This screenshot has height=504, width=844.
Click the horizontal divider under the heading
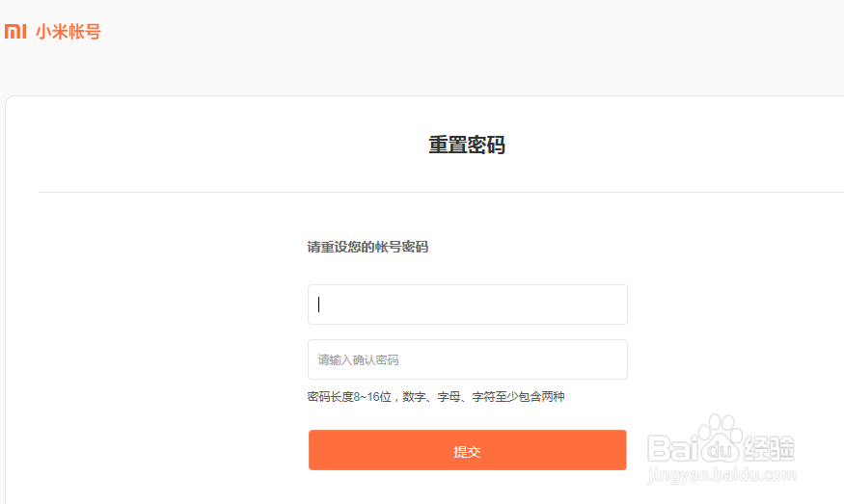[442, 192]
